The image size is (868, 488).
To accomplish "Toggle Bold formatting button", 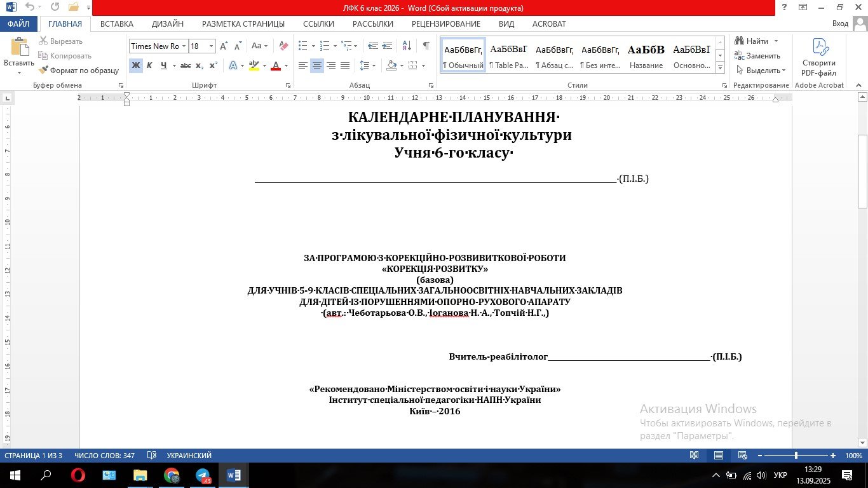I will (135, 65).
